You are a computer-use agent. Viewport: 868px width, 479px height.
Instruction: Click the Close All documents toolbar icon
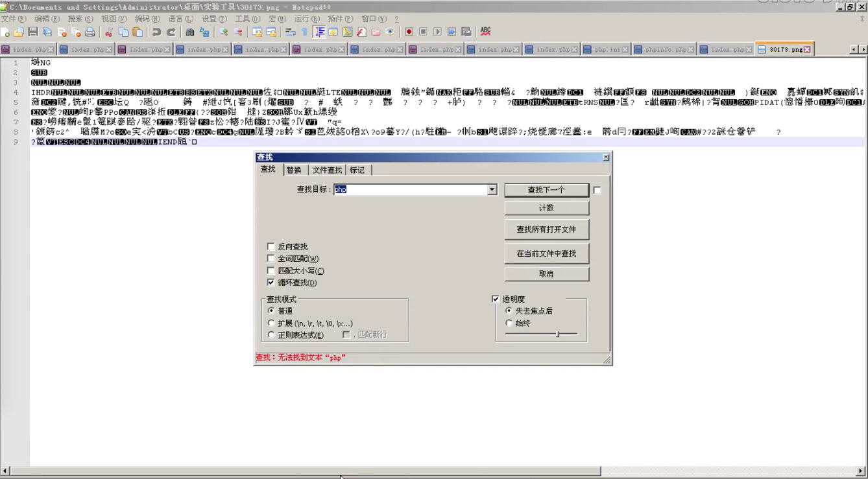click(76, 32)
